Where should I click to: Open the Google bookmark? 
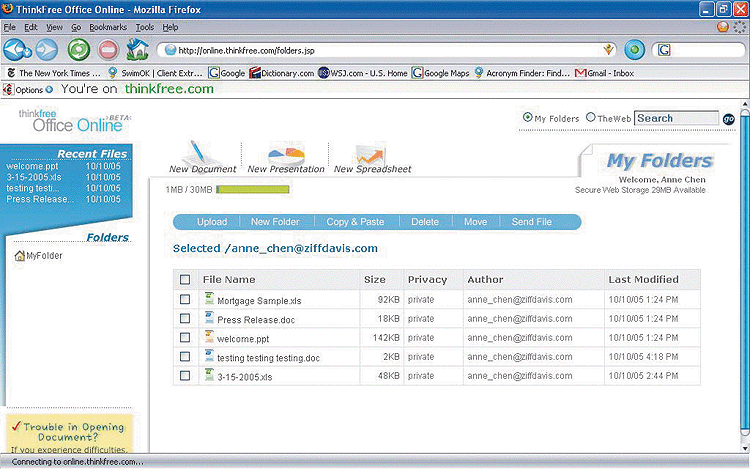tap(227, 73)
